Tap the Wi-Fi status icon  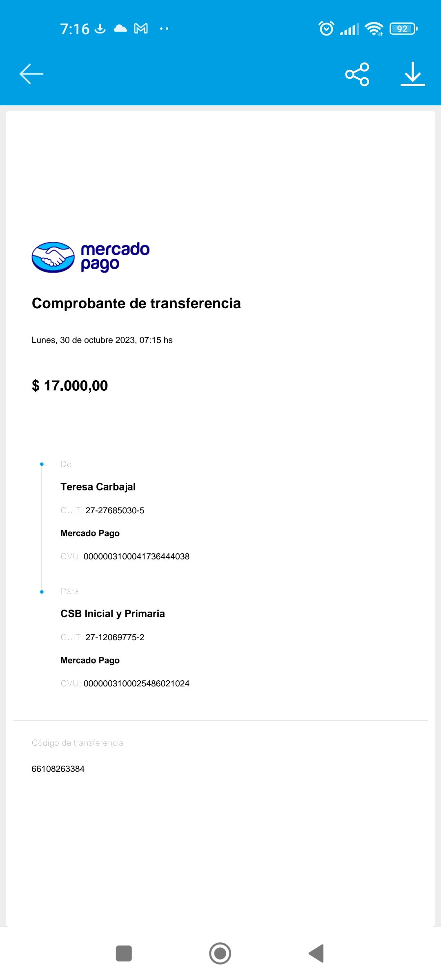tap(374, 29)
